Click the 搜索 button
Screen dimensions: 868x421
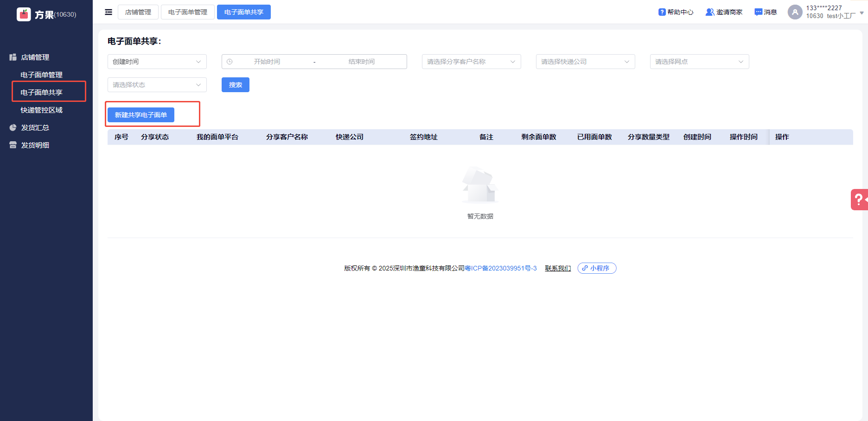click(x=236, y=85)
